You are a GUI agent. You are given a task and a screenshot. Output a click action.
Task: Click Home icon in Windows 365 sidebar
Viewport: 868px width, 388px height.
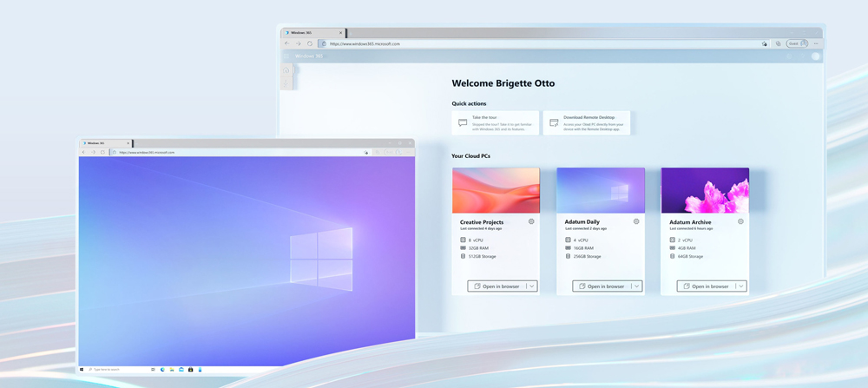tap(286, 70)
